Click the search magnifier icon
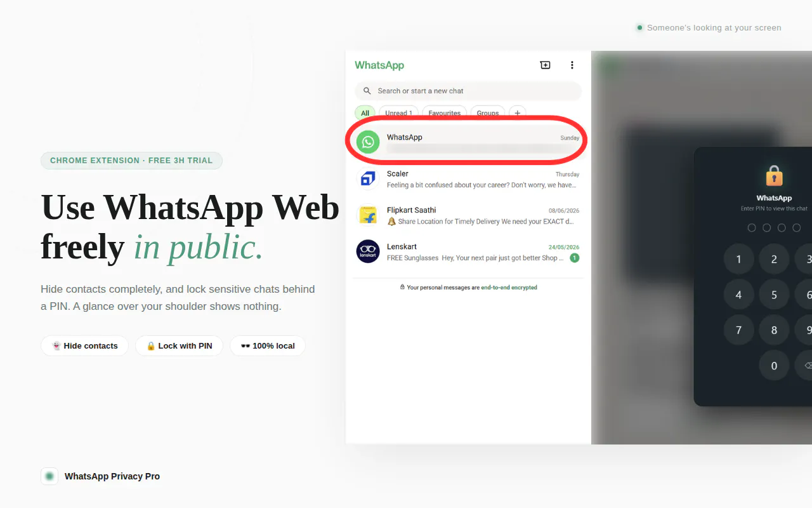This screenshot has width=812, height=508. click(367, 91)
